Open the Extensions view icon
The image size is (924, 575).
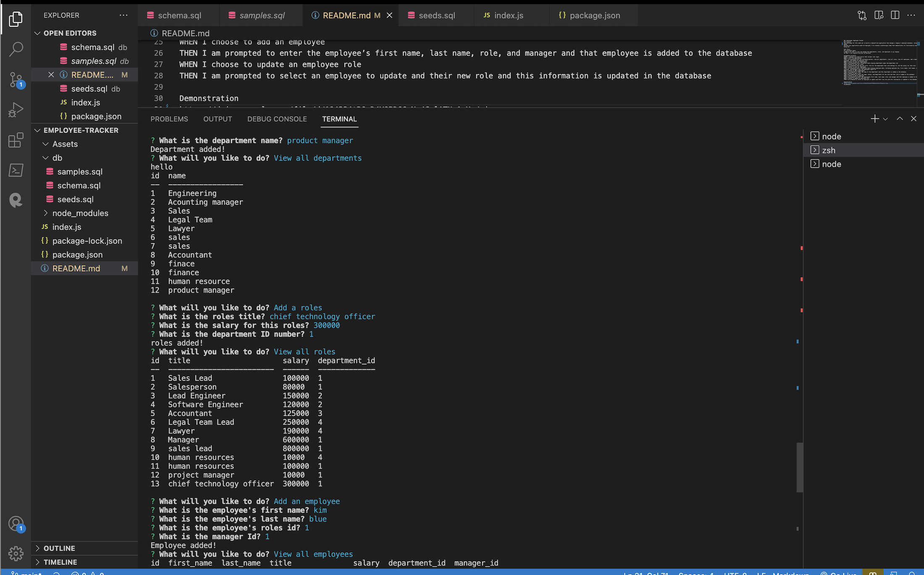[x=16, y=140]
